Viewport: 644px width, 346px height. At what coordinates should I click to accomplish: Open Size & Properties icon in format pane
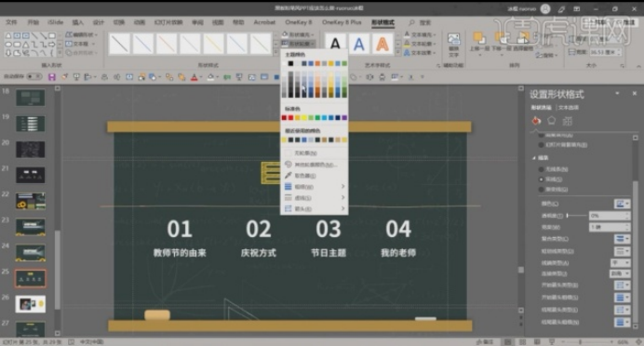567,121
